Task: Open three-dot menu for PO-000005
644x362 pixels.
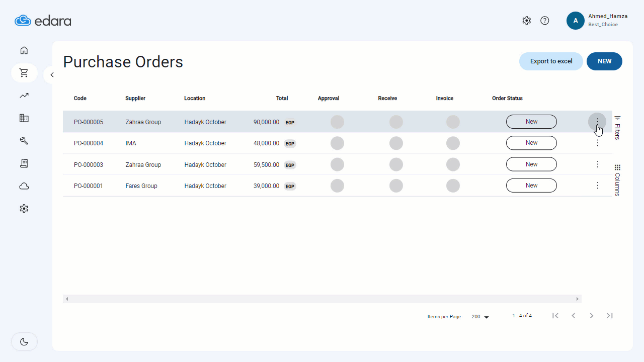Action: tap(597, 122)
